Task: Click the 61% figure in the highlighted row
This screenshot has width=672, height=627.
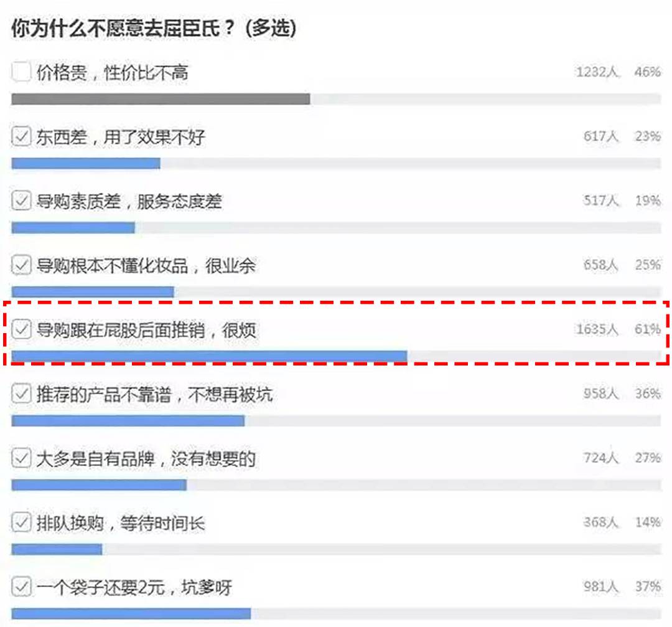Action: 648,329
